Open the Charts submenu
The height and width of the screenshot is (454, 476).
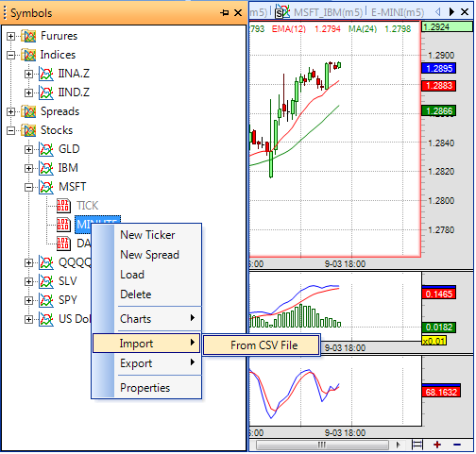click(x=146, y=319)
